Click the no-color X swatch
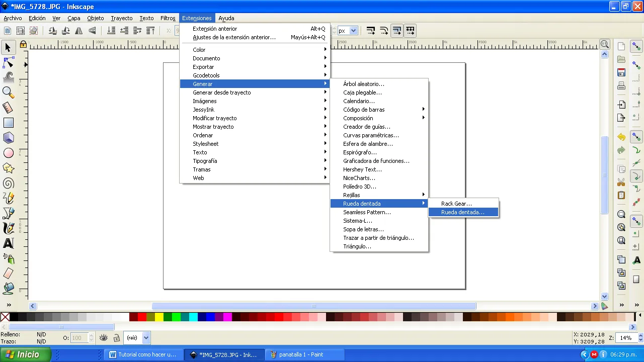 (5, 317)
